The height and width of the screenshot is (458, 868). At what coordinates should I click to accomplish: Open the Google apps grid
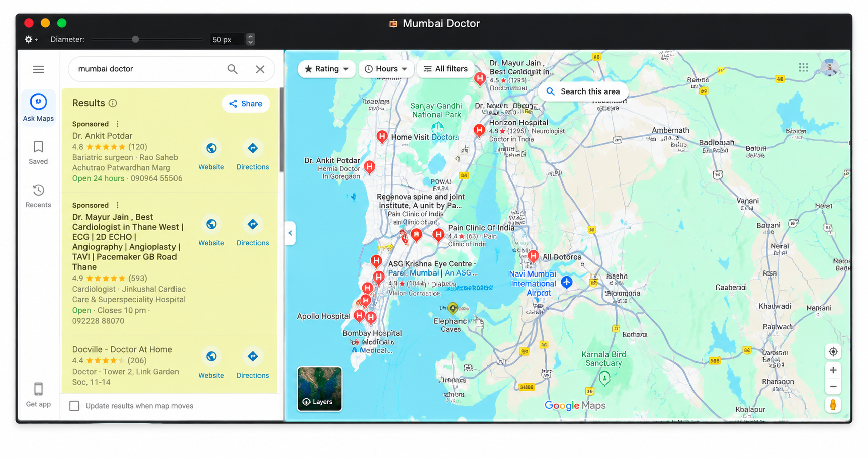click(x=804, y=67)
